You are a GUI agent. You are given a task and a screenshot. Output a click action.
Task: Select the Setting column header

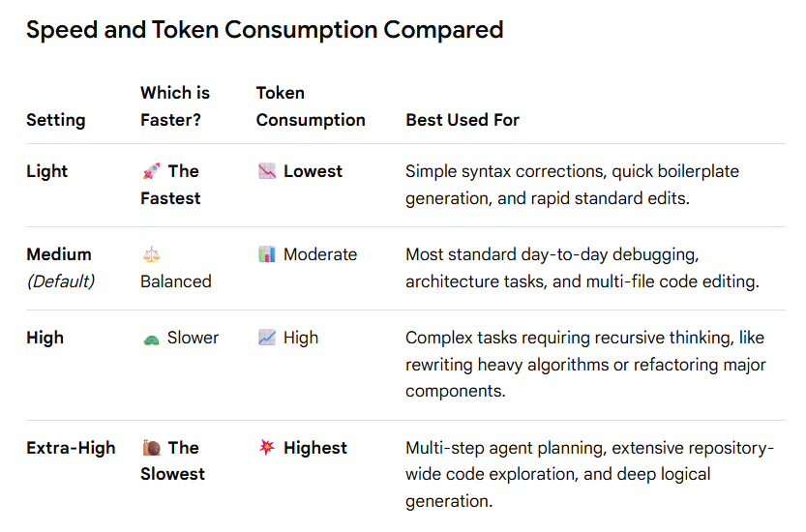(56, 120)
